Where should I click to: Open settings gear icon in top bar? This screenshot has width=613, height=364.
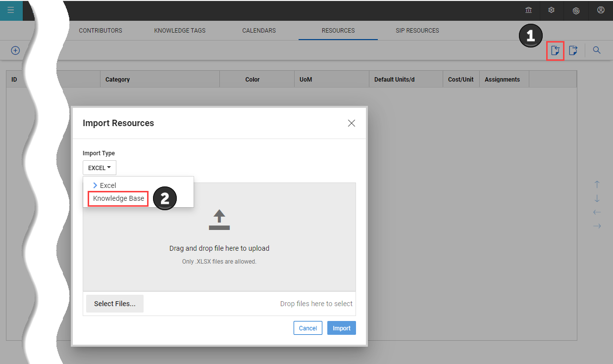551,10
